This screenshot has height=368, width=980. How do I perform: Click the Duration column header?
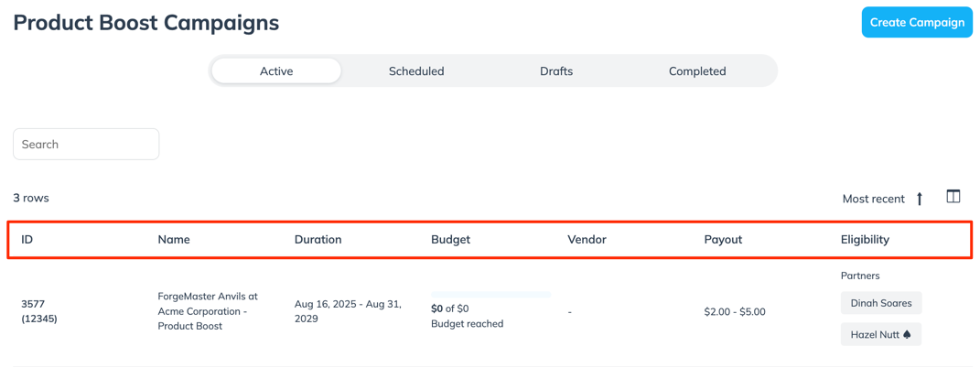coord(318,240)
